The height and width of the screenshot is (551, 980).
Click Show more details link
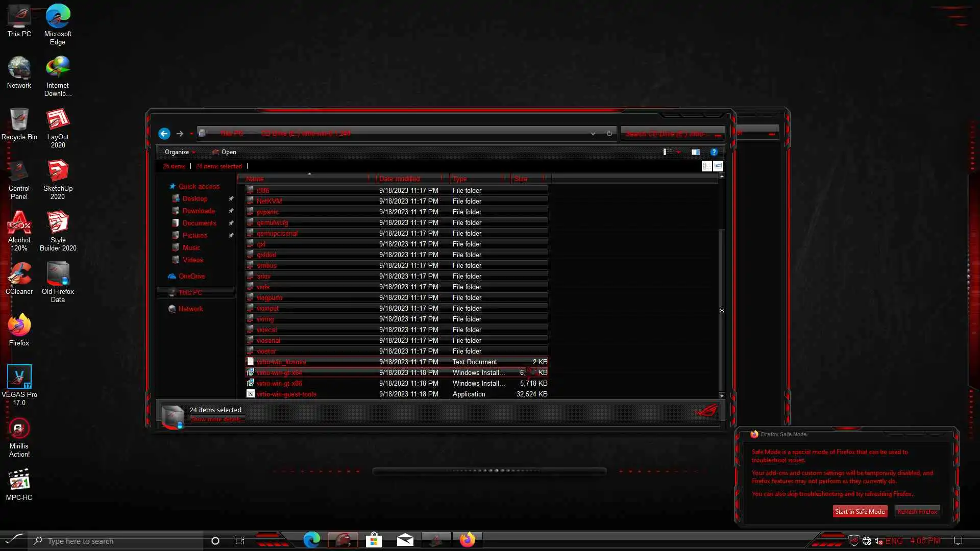[x=216, y=419]
